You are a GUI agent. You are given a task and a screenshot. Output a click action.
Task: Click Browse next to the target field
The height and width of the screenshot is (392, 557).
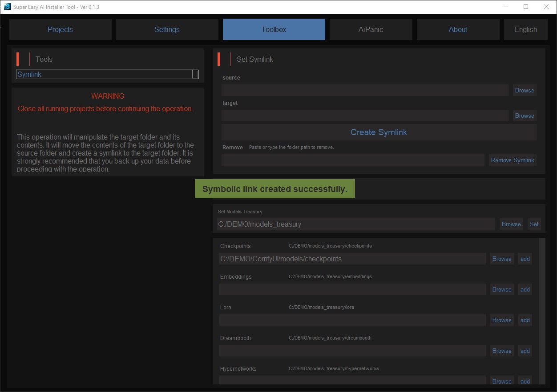point(524,116)
